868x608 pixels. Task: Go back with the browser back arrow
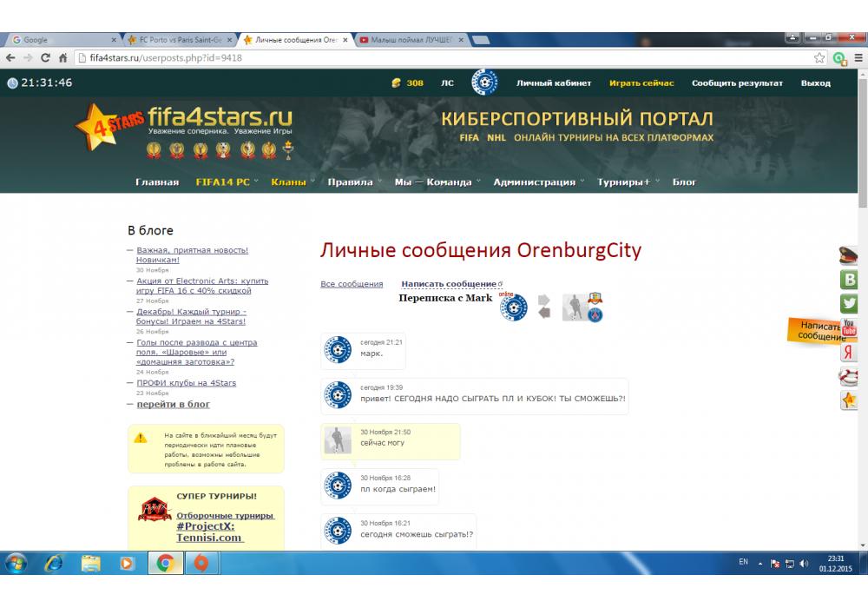point(10,57)
